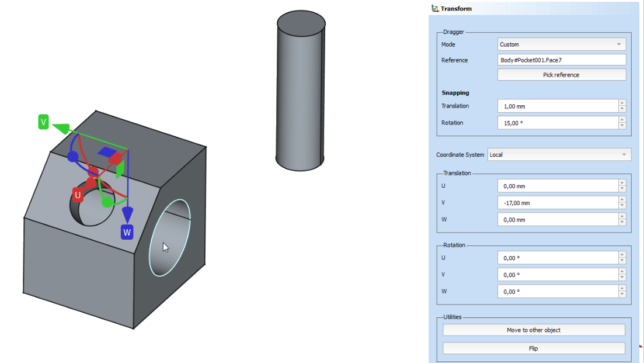
Task: Increase the Translation U stepper
Action: [622, 183]
